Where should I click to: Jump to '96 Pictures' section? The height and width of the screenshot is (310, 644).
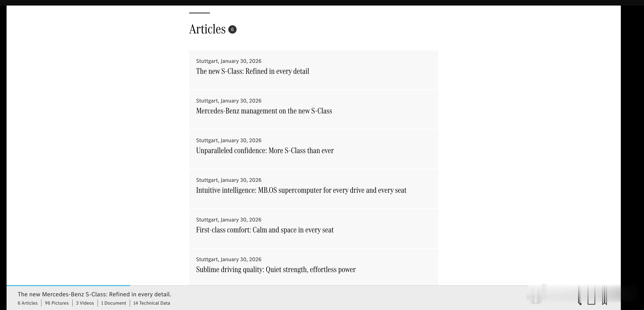[57, 303]
